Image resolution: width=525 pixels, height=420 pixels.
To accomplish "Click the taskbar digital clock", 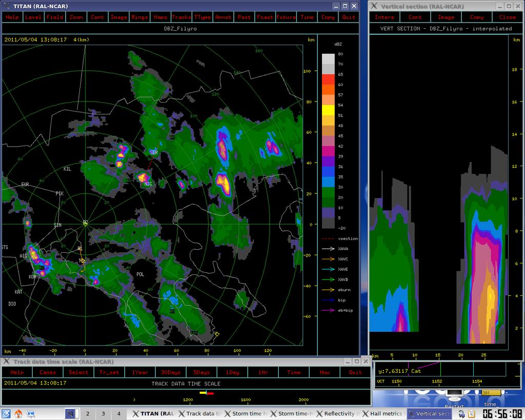I will pyautogui.click(x=502, y=414).
